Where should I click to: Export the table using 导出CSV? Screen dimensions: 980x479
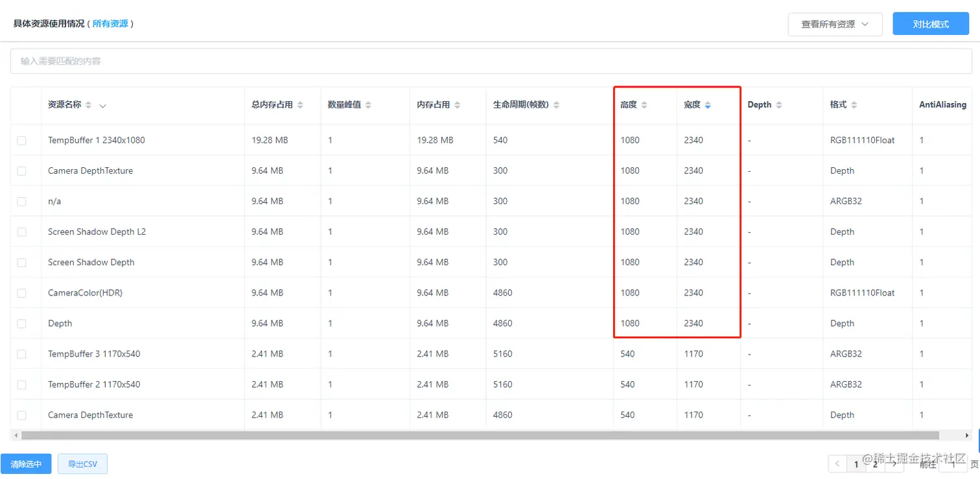pos(82,463)
